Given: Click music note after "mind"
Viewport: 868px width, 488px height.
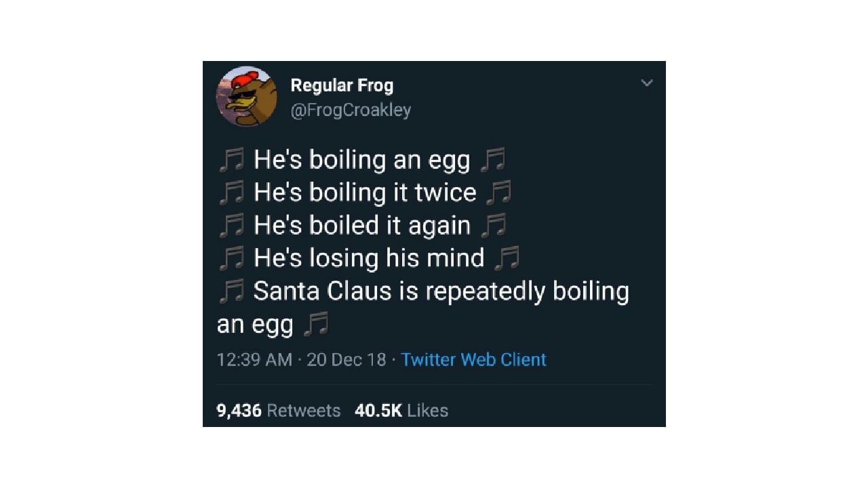Looking at the screenshot, I should [x=507, y=258].
